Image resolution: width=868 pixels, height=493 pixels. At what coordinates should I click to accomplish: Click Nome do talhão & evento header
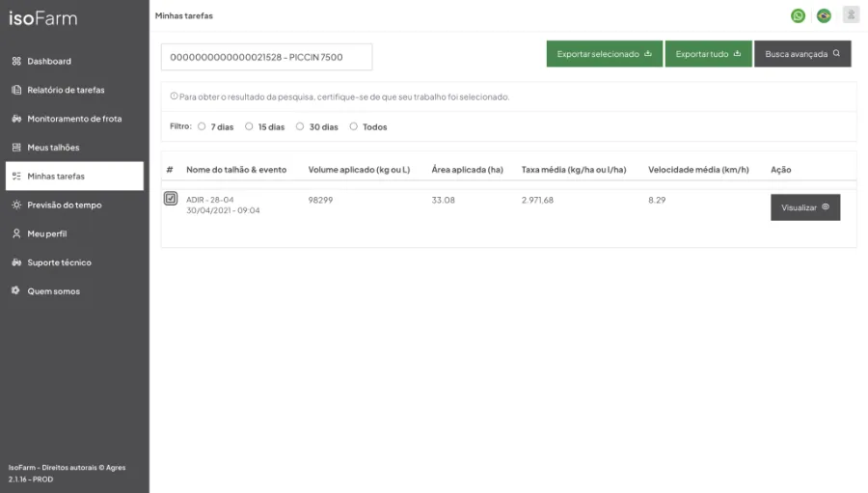[x=236, y=170]
